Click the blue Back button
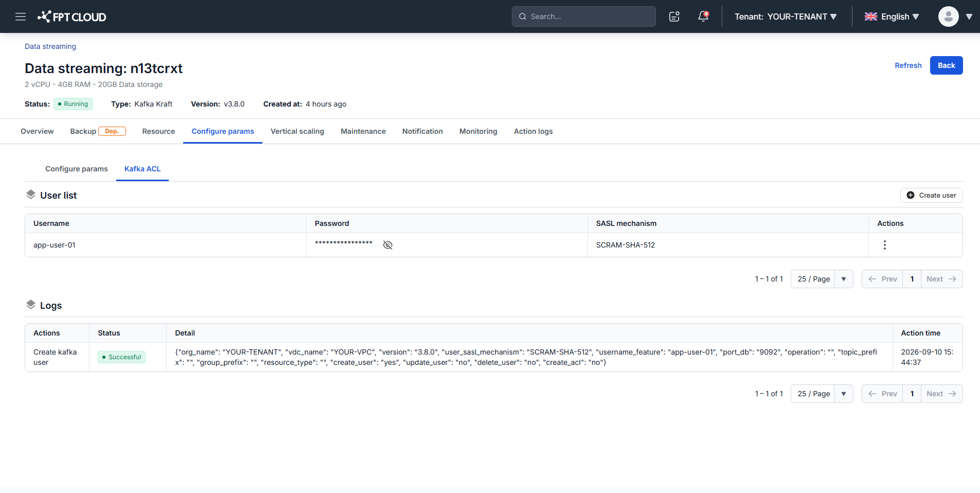The height and width of the screenshot is (493, 980). (946, 65)
